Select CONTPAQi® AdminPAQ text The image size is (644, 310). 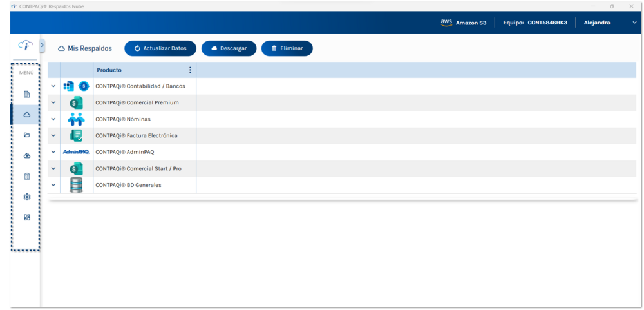point(125,152)
